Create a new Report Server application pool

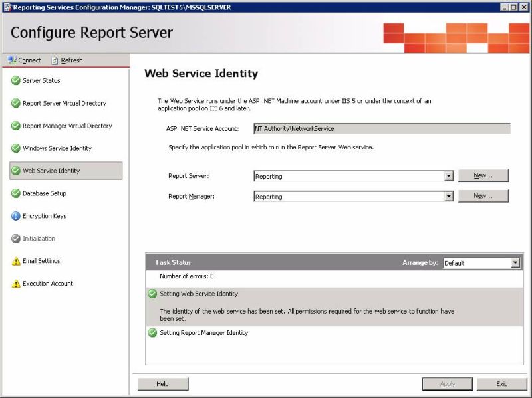(483, 175)
